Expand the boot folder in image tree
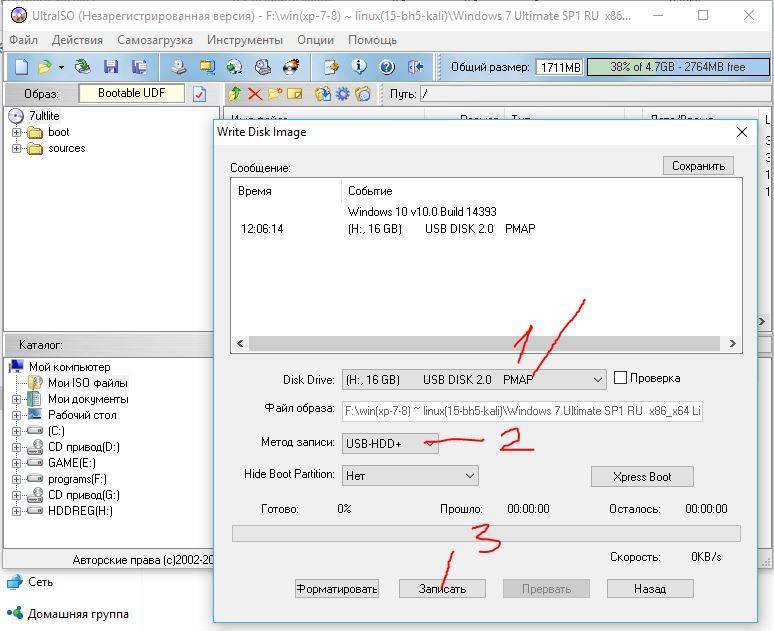The height and width of the screenshot is (631, 774). click(x=16, y=132)
